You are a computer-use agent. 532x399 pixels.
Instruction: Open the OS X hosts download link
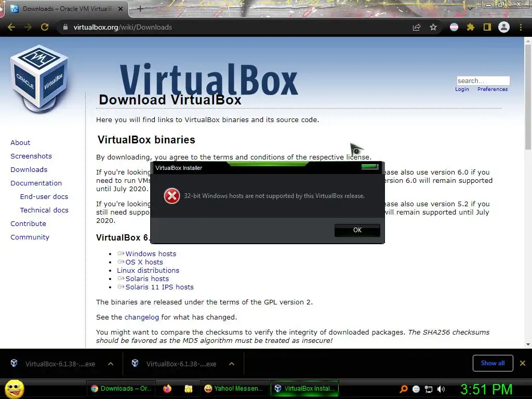pos(144,262)
